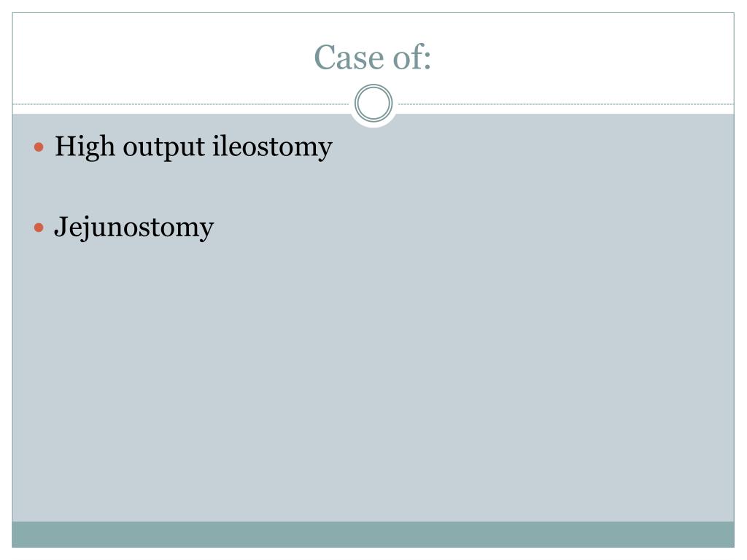The width and height of the screenshot is (747, 560).
Task: Click the "High output ileostomy" bullet text
Action: pos(193,147)
